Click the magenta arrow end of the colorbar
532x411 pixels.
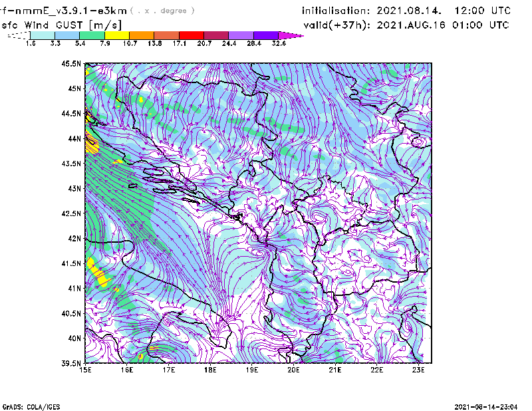click(x=291, y=35)
